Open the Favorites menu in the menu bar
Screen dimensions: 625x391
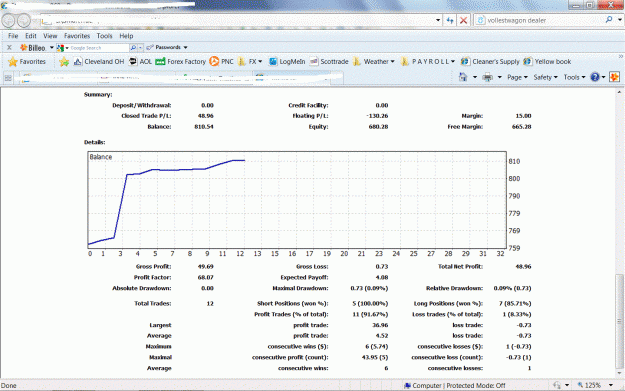tap(77, 36)
